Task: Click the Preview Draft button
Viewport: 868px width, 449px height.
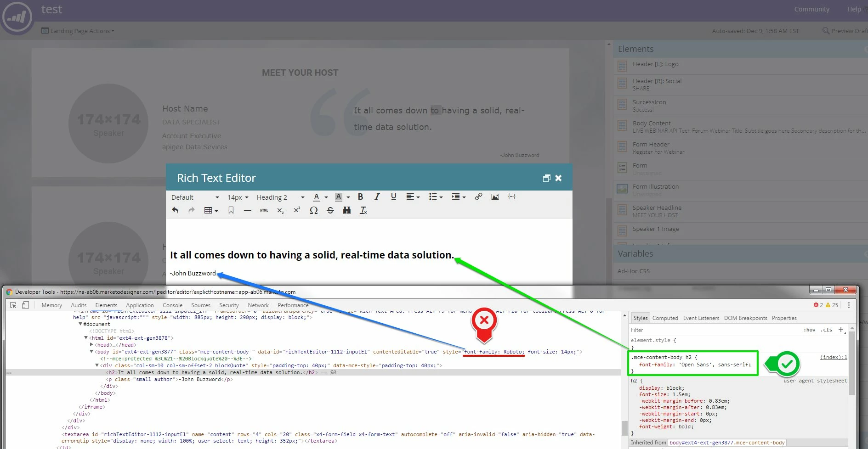Action: [x=845, y=31]
